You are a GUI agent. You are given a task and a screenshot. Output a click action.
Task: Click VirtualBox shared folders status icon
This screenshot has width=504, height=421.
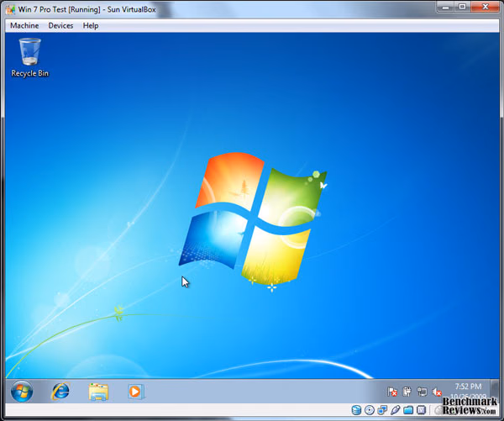click(x=408, y=410)
